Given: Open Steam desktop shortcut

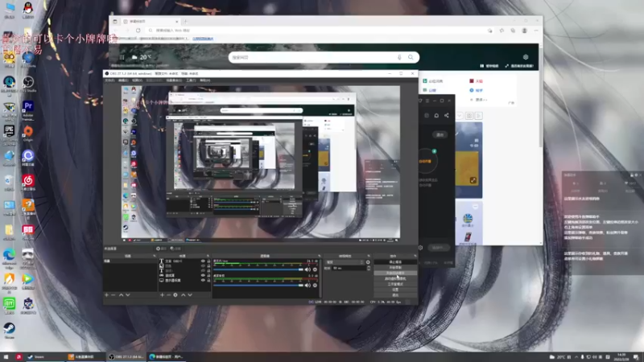Looking at the screenshot, I should coord(9,330).
